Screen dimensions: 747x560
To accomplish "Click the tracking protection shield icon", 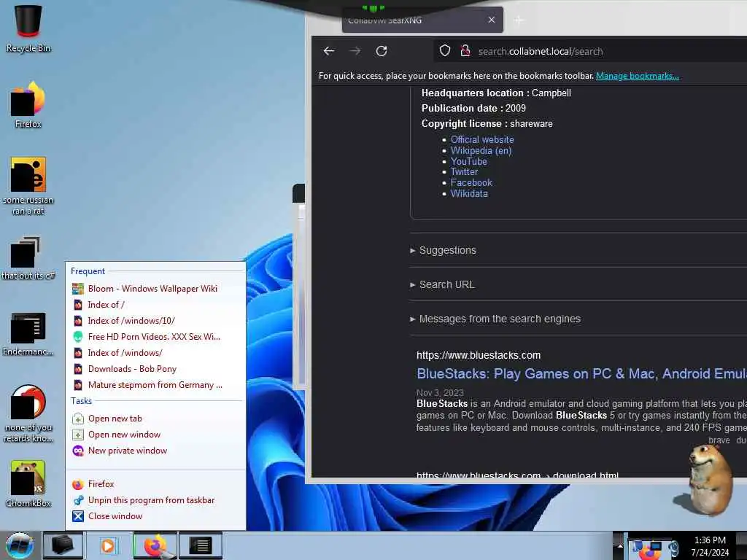I will pyautogui.click(x=444, y=51).
